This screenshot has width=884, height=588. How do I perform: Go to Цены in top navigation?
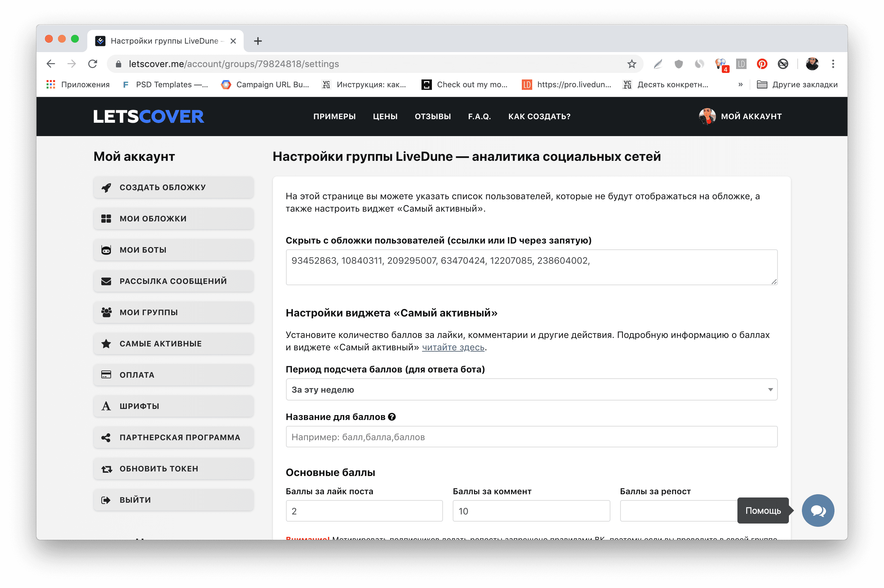[x=385, y=117]
